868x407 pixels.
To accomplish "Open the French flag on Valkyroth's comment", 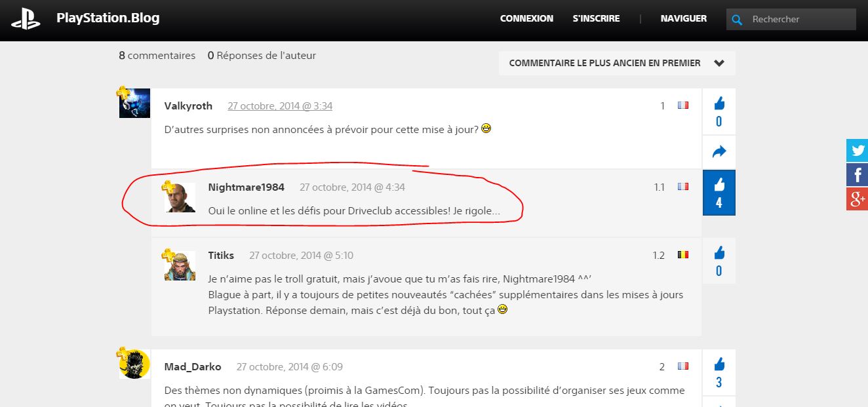I will pyautogui.click(x=683, y=106).
